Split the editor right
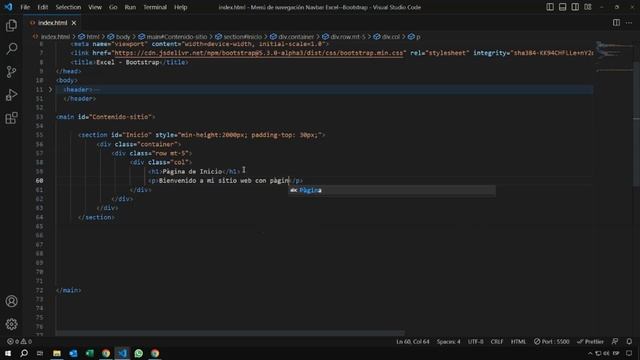Screen dimensions: 640x360 pyautogui.click(x=616, y=23)
